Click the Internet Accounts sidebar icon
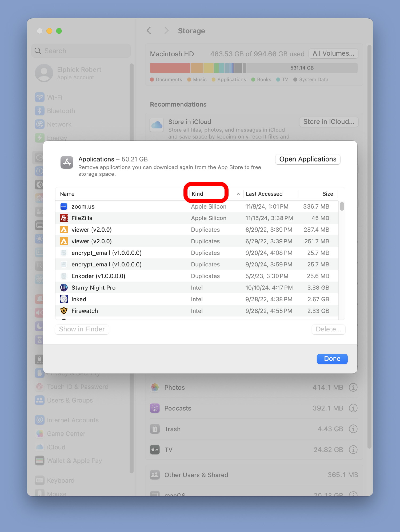Screen dimensions: 400x532 tap(40, 420)
